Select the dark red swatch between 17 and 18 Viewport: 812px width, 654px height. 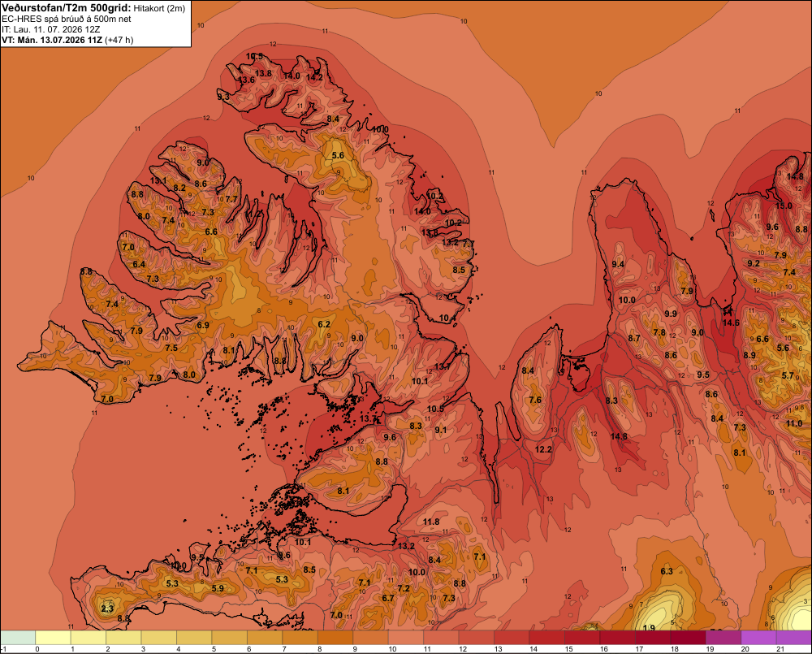(653, 638)
